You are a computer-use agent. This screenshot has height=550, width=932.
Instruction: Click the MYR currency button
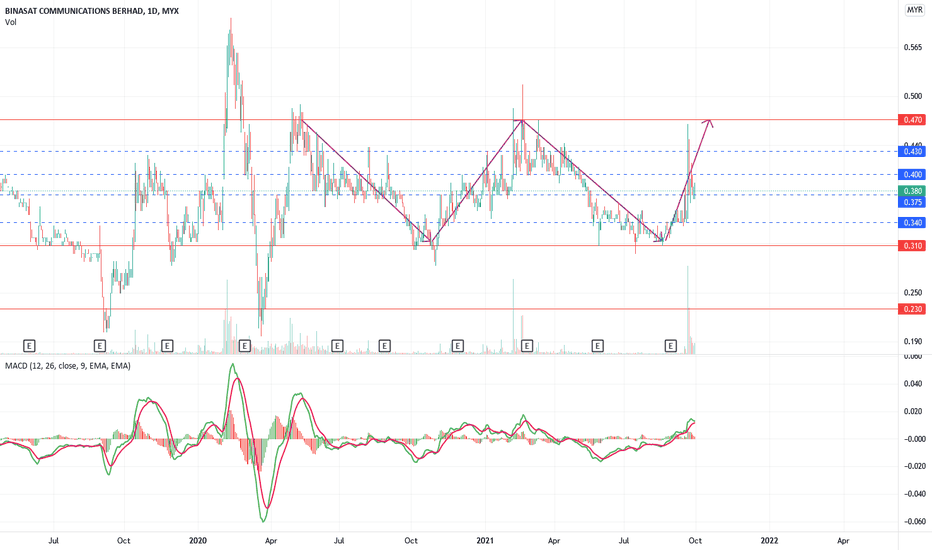click(914, 10)
